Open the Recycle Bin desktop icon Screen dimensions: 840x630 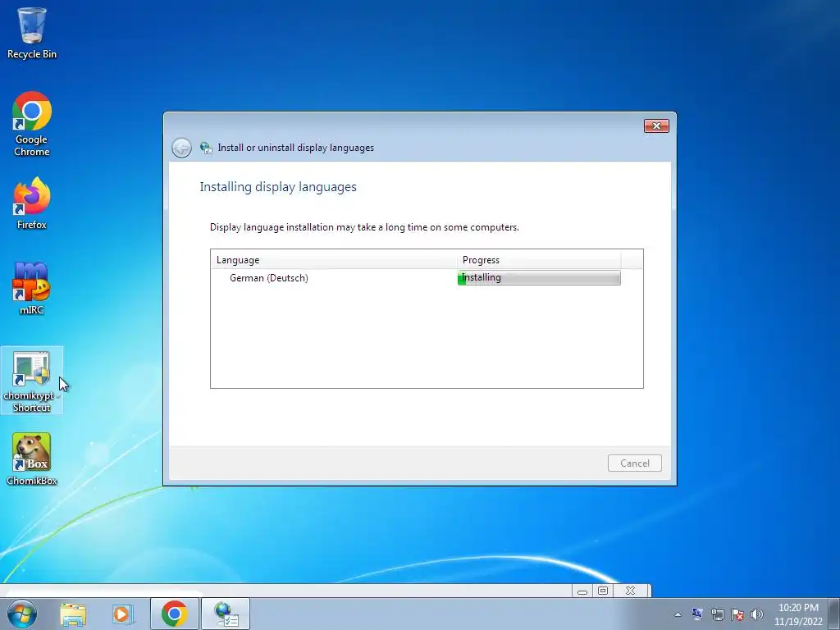click(x=32, y=32)
